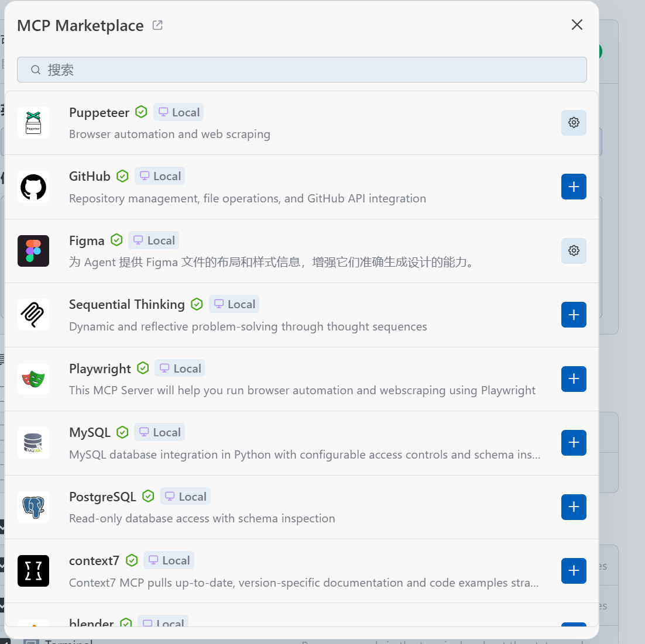Select the PostgreSQL title text
This screenshot has width=645, height=644.
[102, 497]
